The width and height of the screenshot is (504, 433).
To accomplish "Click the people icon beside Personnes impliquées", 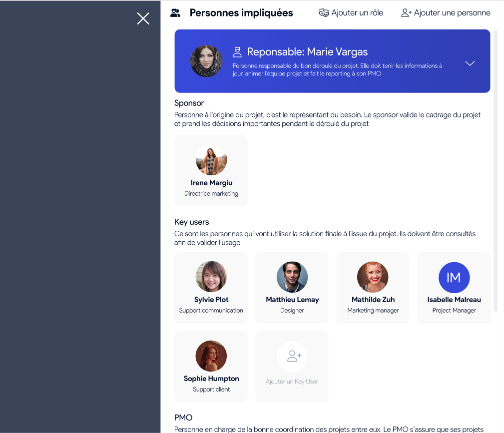I will tap(175, 13).
